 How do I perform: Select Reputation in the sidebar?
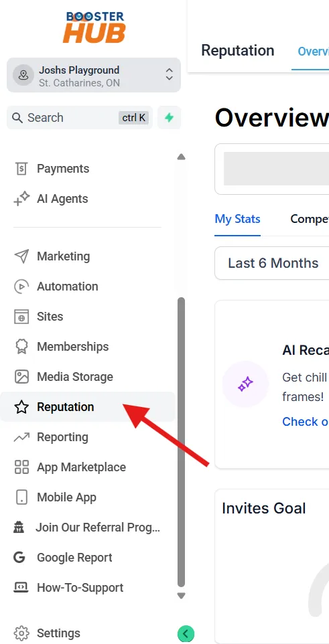click(x=88, y=407)
